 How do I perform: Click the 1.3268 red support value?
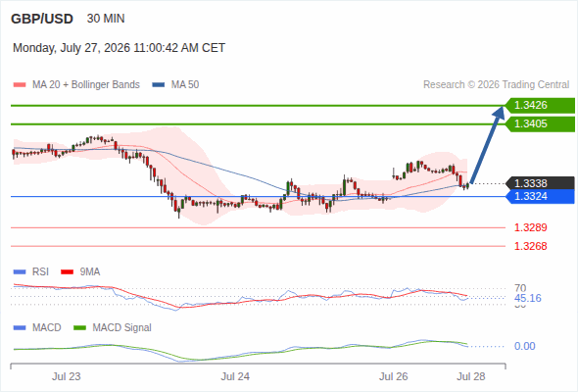(530, 246)
